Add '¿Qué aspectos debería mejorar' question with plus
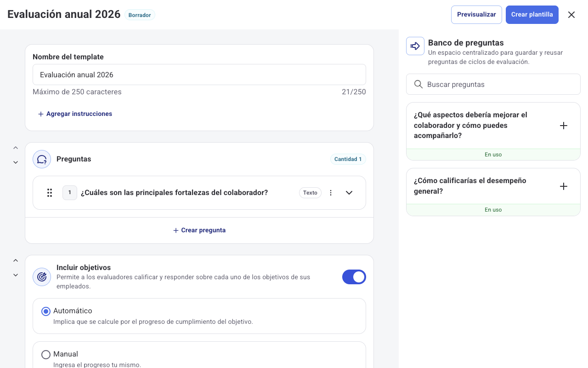Screen dimensions: 588x368 click(564, 126)
